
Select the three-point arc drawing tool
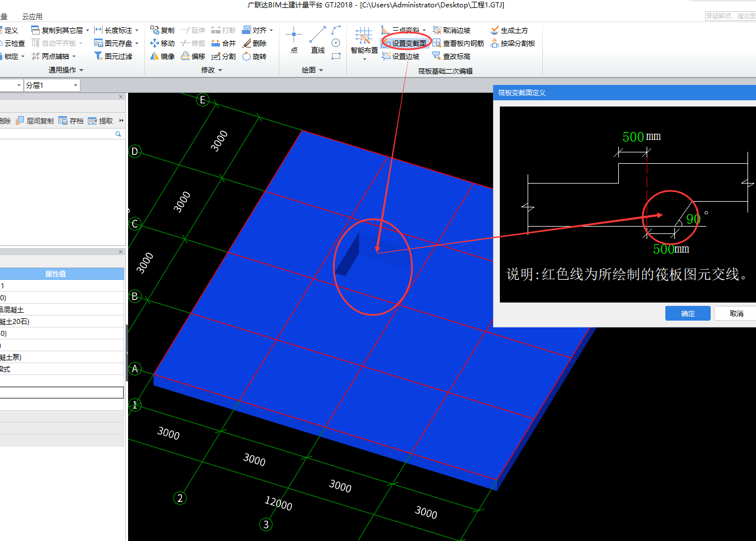click(336, 30)
